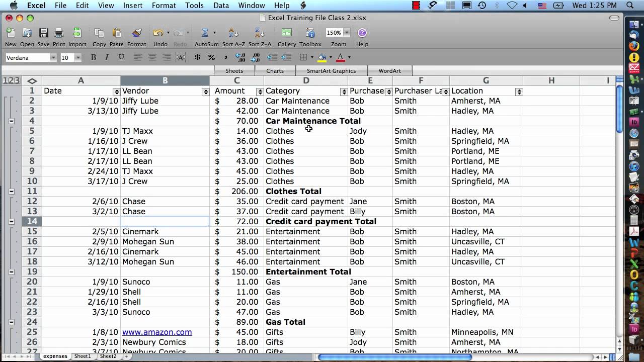Open the Gallery icon
The height and width of the screenshot is (362, 644).
tap(287, 33)
